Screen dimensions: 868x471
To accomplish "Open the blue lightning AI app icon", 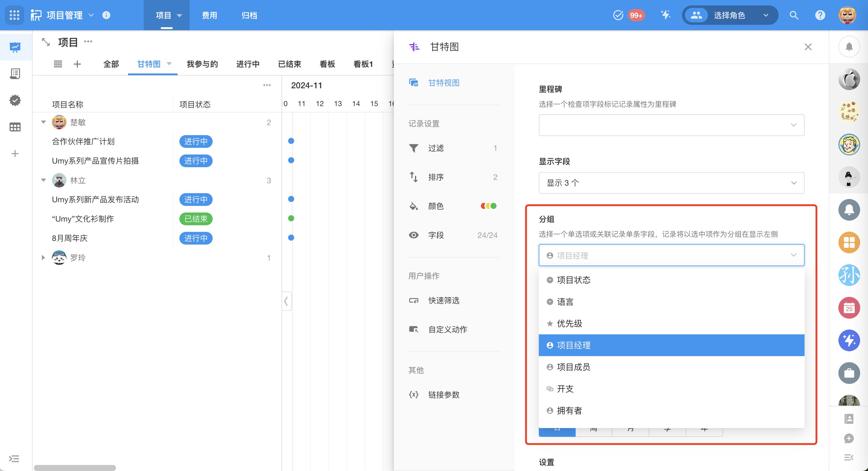I will pyautogui.click(x=849, y=340).
